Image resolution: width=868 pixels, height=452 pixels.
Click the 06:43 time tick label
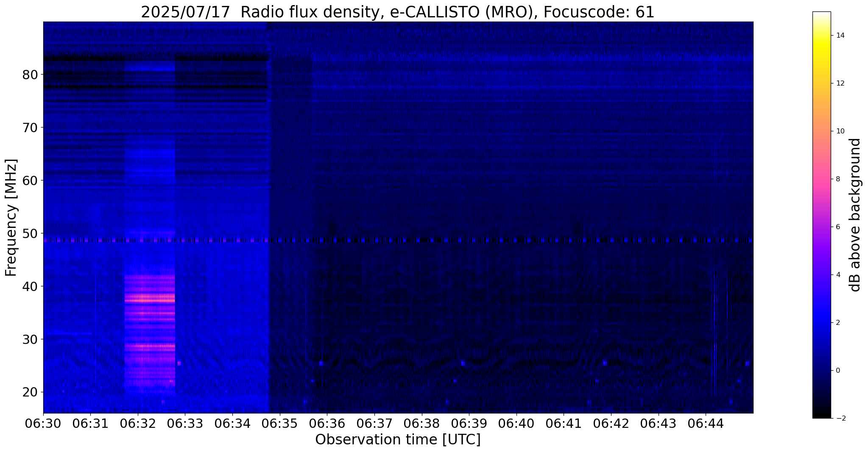click(x=659, y=423)
